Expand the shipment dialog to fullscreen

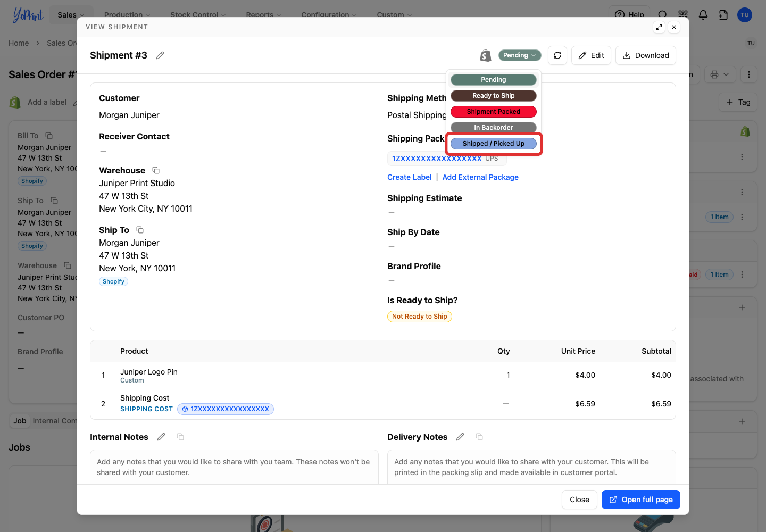click(x=659, y=27)
